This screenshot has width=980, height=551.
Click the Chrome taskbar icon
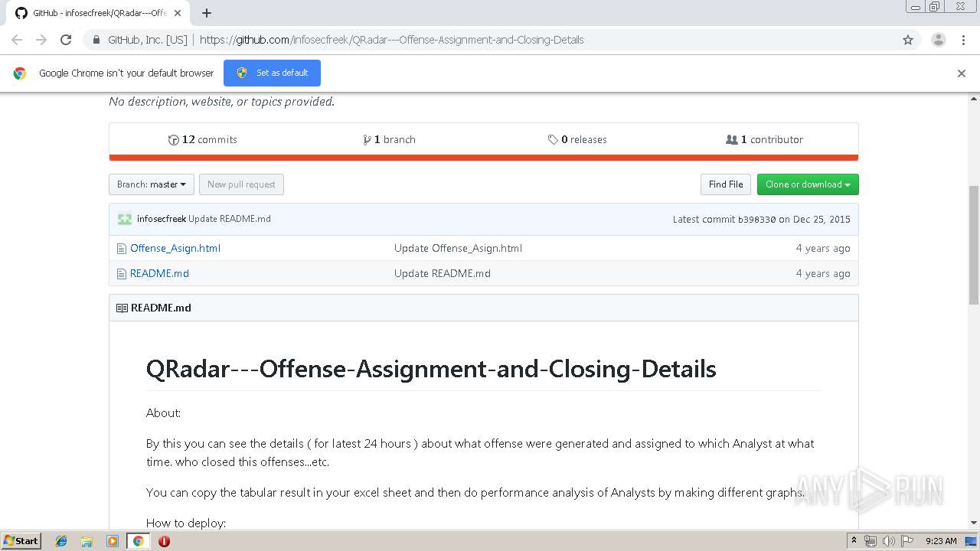point(138,541)
